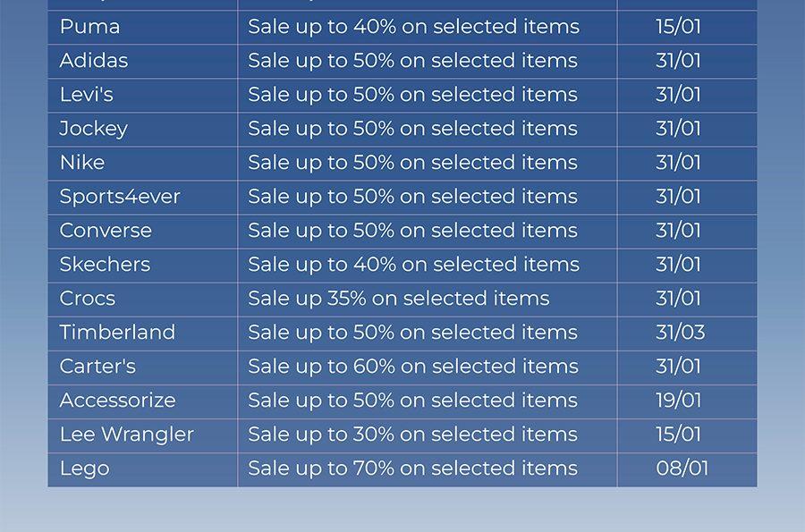Click the Levi's brand name
The image size is (805, 532).
[x=86, y=95]
